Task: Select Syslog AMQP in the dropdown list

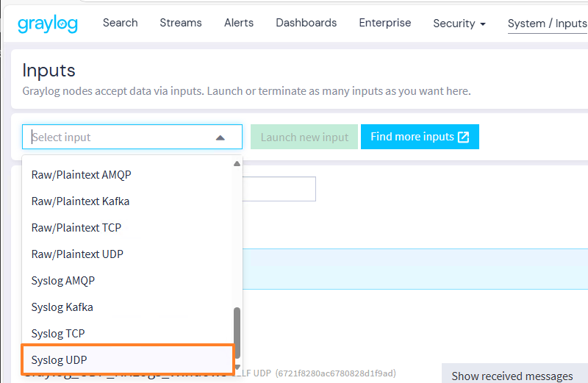Action: [63, 280]
